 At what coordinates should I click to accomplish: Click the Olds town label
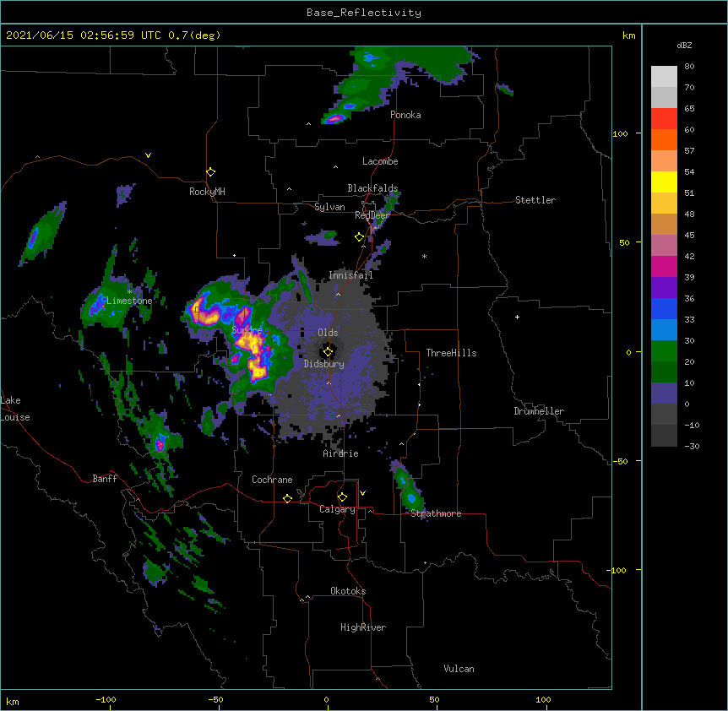[x=328, y=333]
